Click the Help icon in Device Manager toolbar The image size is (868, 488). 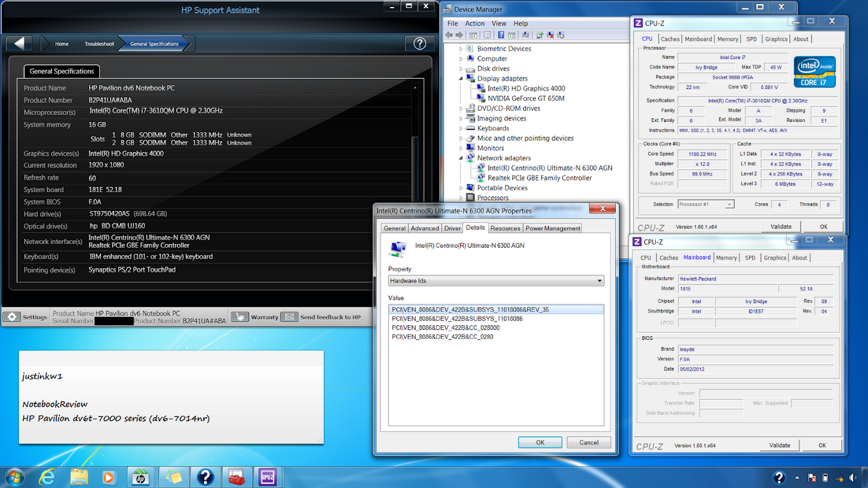(501, 35)
